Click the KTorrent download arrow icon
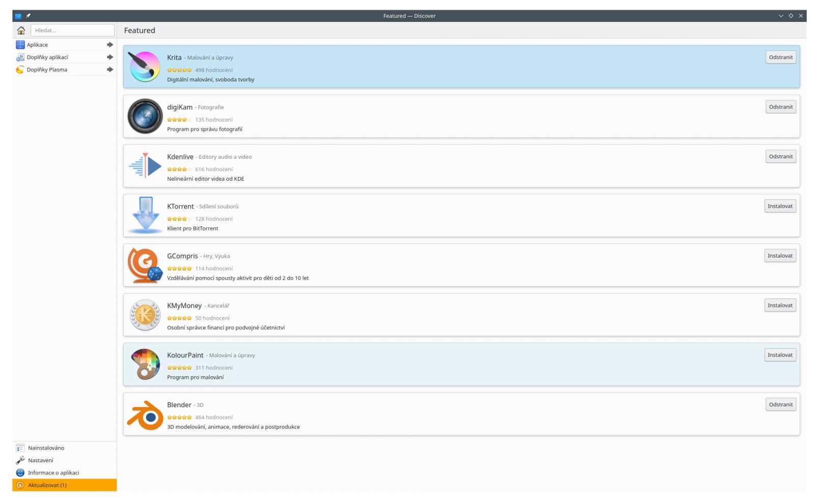This screenshot has width=815, height=504. 145,215
